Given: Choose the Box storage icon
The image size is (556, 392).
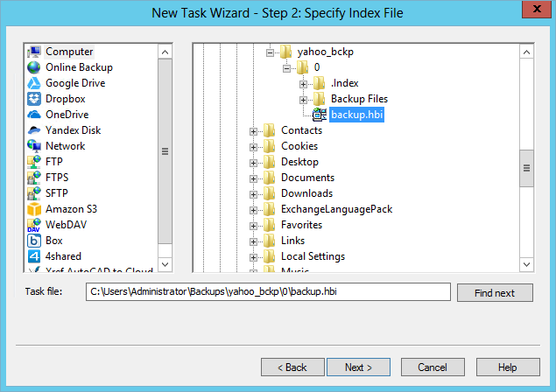Looking at the screenshot, I should (34, 241).
